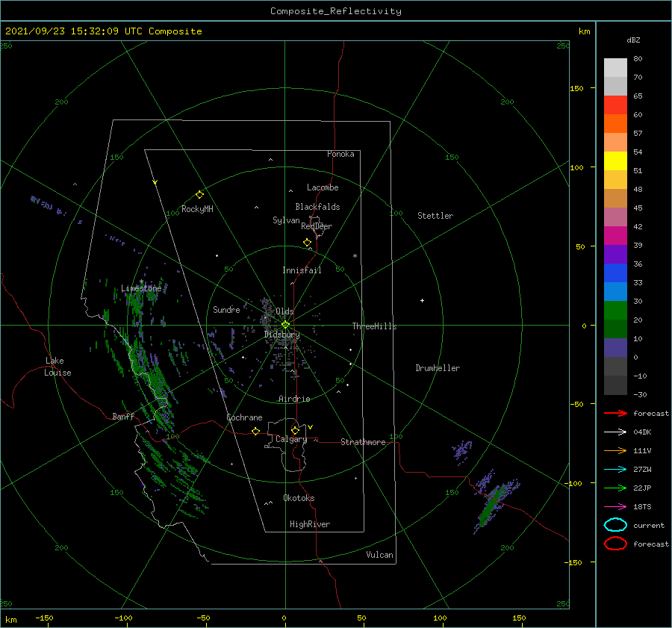Viewport: 672px width, 628px height.
Task: Click the yellow diamond marker below RedDeer
Action: coord(307,243)
